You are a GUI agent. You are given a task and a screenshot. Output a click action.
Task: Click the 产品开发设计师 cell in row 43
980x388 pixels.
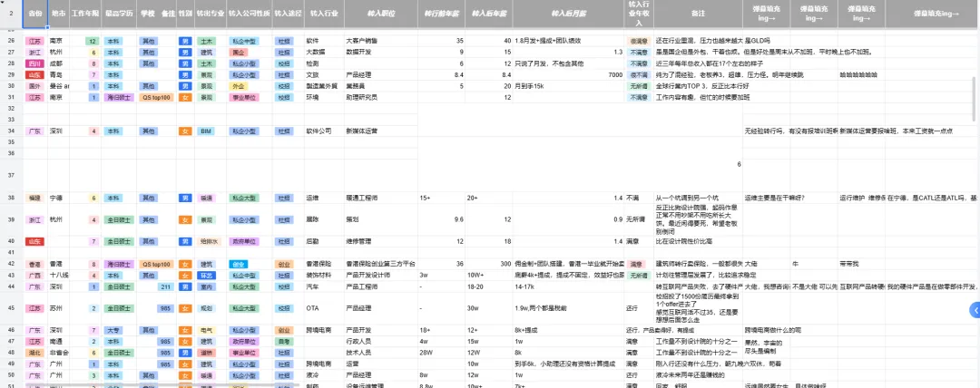coord(380,275)
